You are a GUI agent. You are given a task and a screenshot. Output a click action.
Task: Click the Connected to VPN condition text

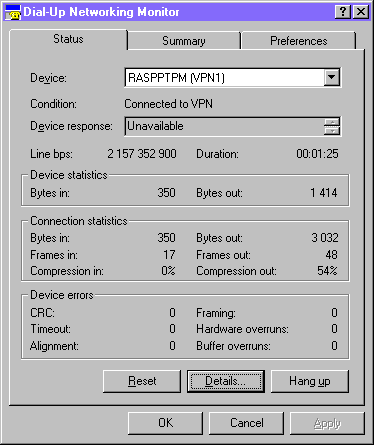coord(168,104)
